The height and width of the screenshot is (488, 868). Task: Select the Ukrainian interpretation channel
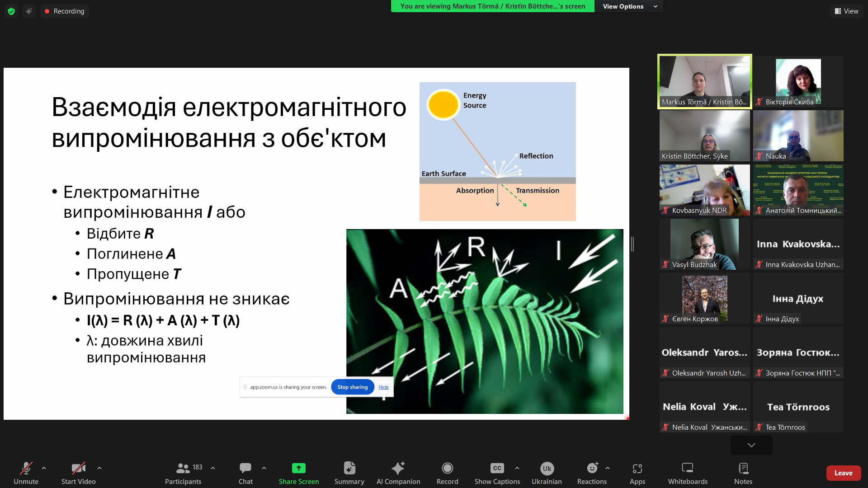547,473
